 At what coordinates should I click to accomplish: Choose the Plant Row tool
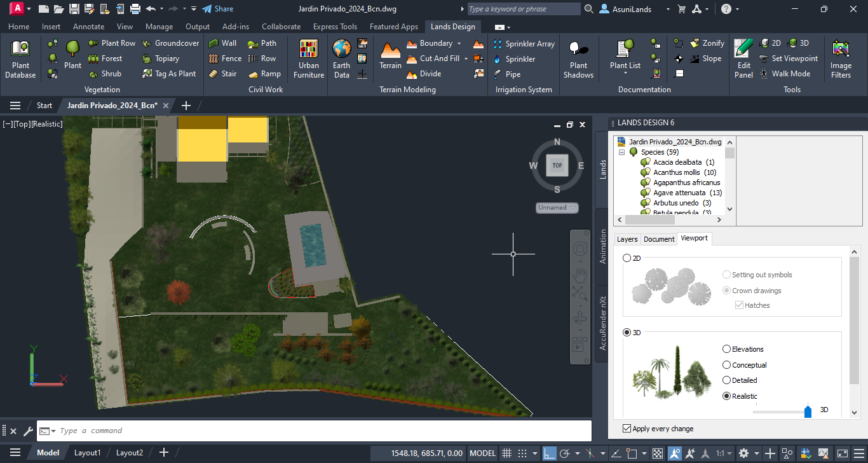(112, 43)
